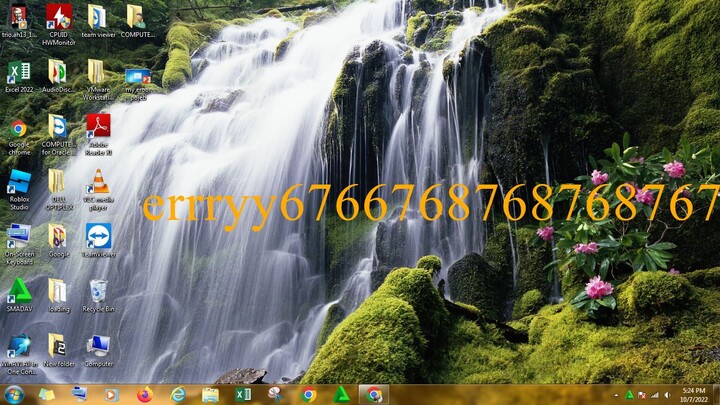Open Windows Explorer from the taskbar

coord(210,395)
